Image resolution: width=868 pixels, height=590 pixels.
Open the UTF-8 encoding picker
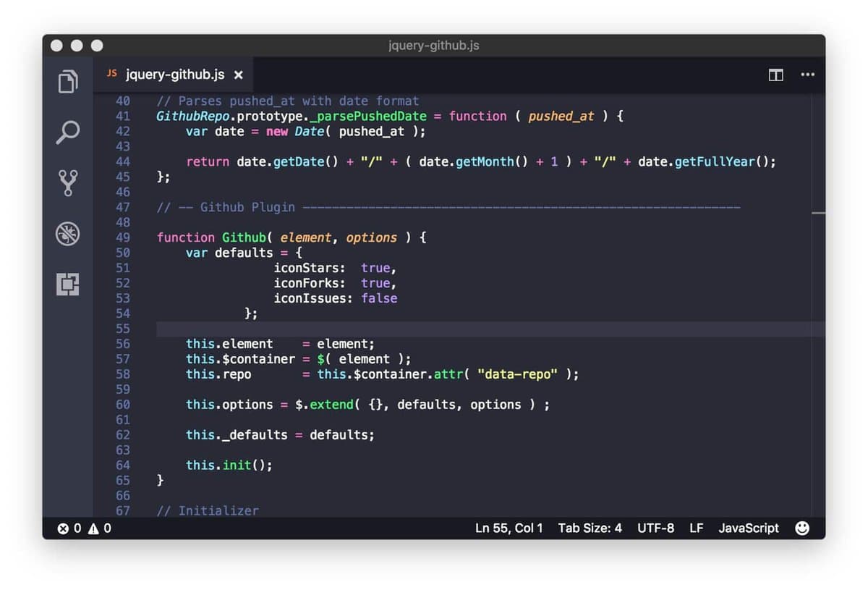point(655,528)
